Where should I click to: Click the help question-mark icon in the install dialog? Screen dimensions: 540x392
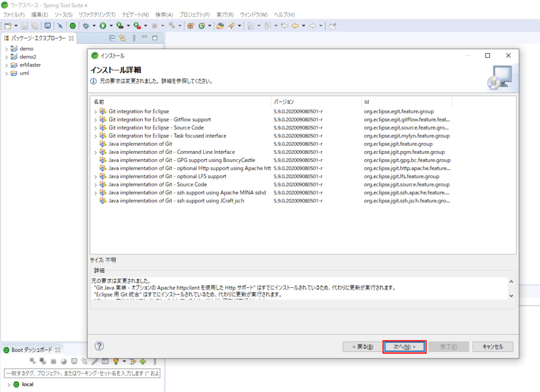(100, 346)
